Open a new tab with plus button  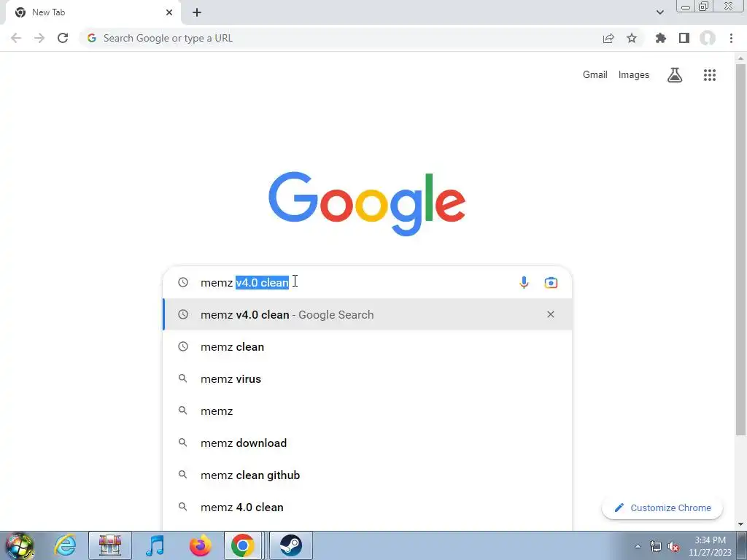click(197, 12)
